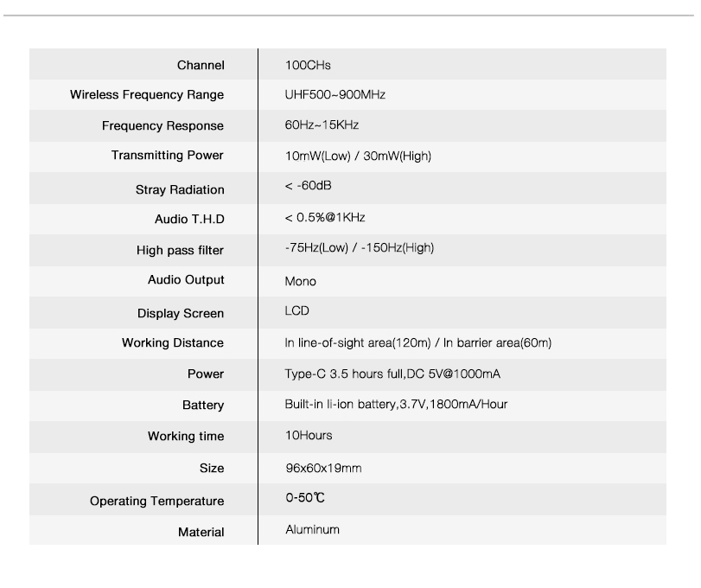
Task: Click the Wireless Frequency Range label
Action: (x=147, y=95)
